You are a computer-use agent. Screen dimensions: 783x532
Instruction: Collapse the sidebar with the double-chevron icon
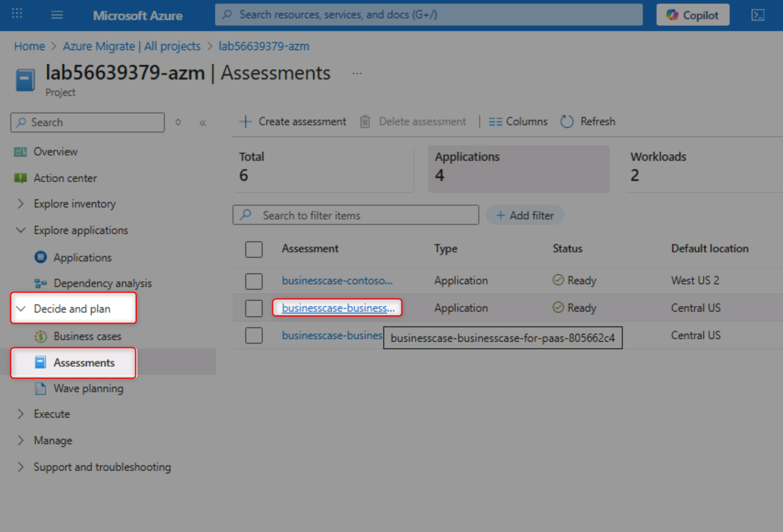[203, 122]
